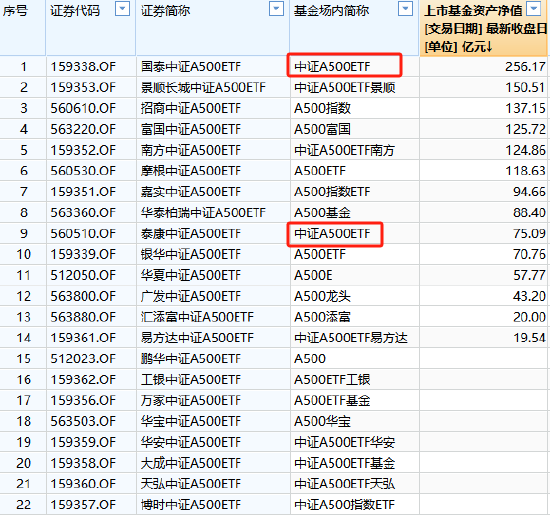Select cell 中证A500ETF南方

click(355, 150)
